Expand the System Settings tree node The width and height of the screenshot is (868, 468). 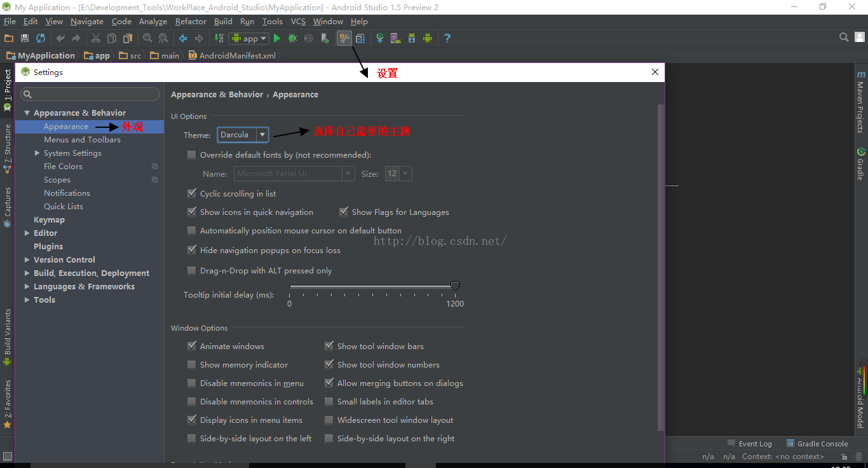(37, 153)
